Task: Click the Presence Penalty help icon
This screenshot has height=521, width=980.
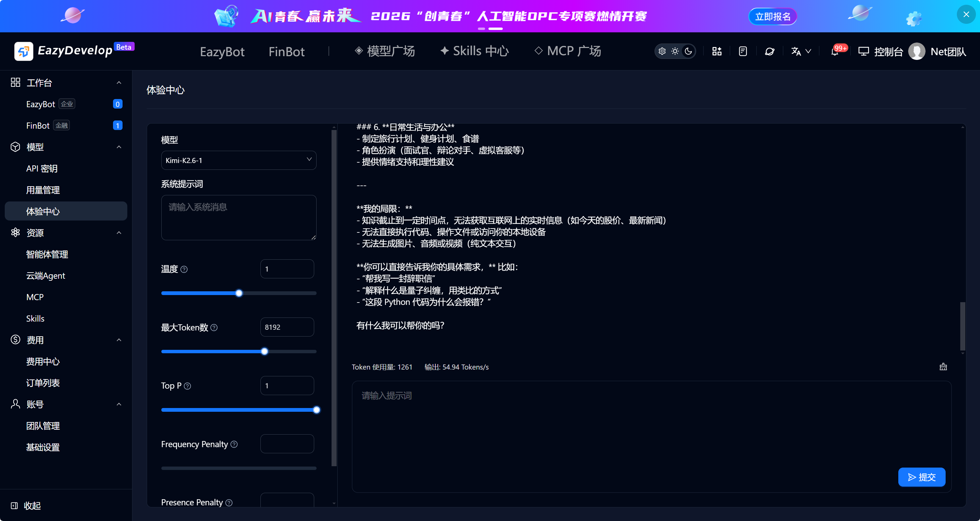Action: click(229, 503)
